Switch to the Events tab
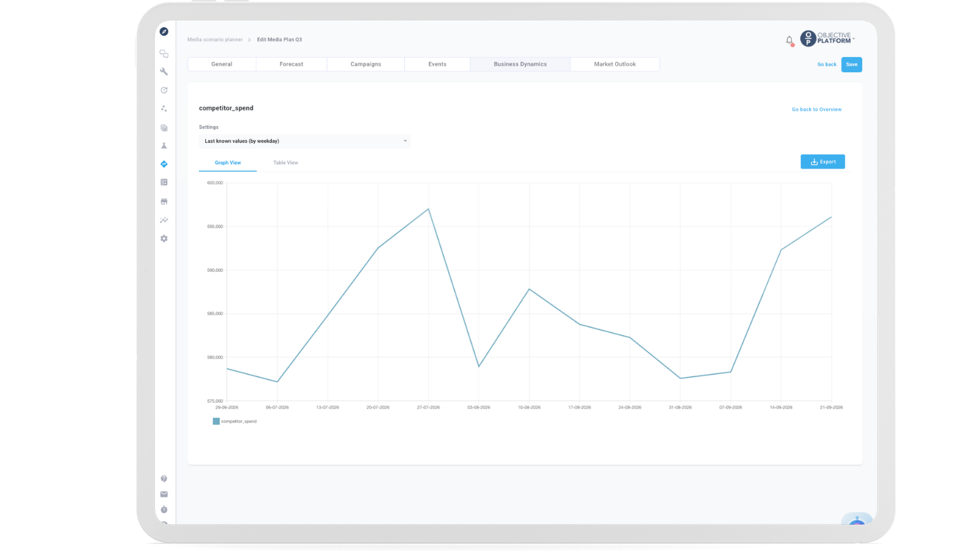The image size is (980, 551). click(437, 64)
